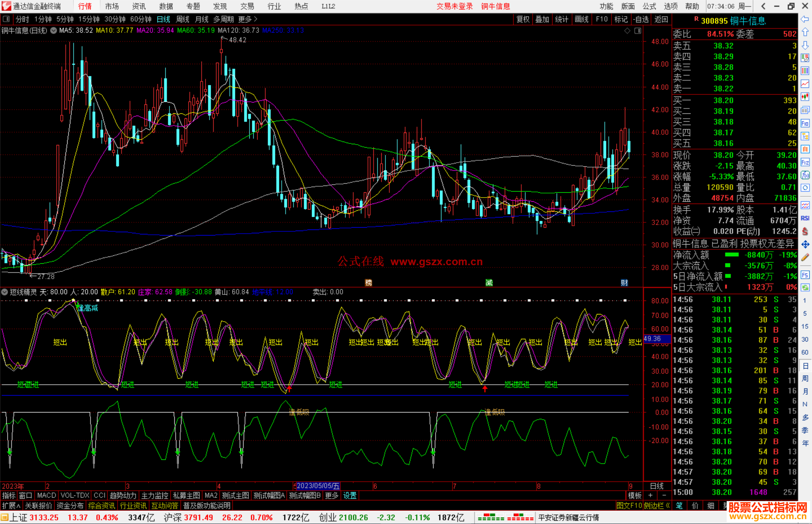The image size is (812, 524).
Task: Expand the 短线精灵 indicator dropdown arrow
Action: pos(5,292)
